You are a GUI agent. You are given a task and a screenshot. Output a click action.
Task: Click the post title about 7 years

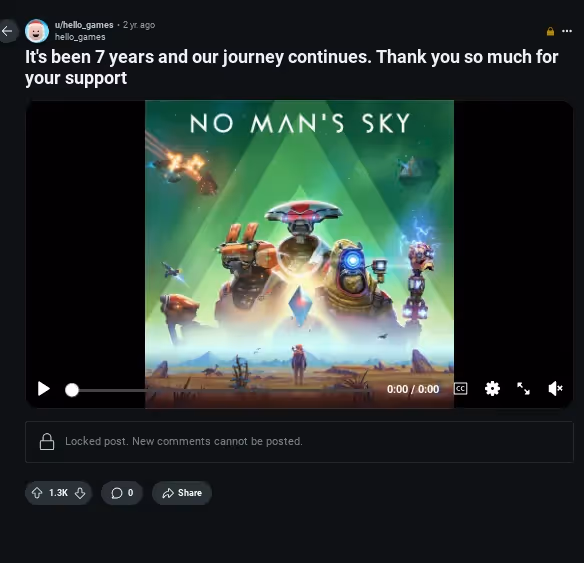pyautogui.click(x=292, y=67)
